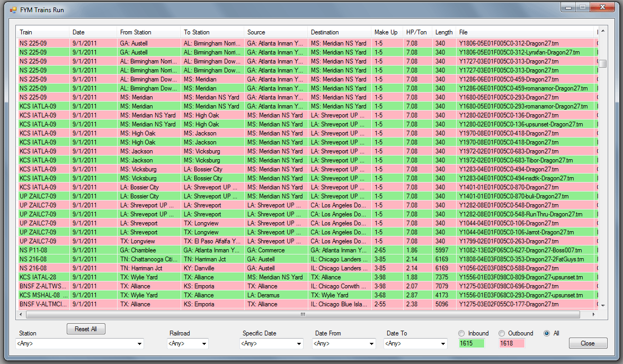Click the FYM Trains Run window icon
Screen dimensions: 623x364
tap(13, 10)
